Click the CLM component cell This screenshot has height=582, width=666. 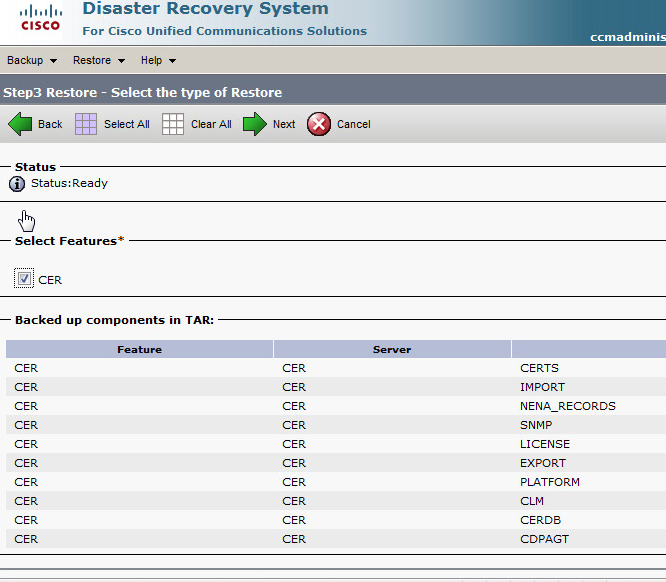coord(532,501)
